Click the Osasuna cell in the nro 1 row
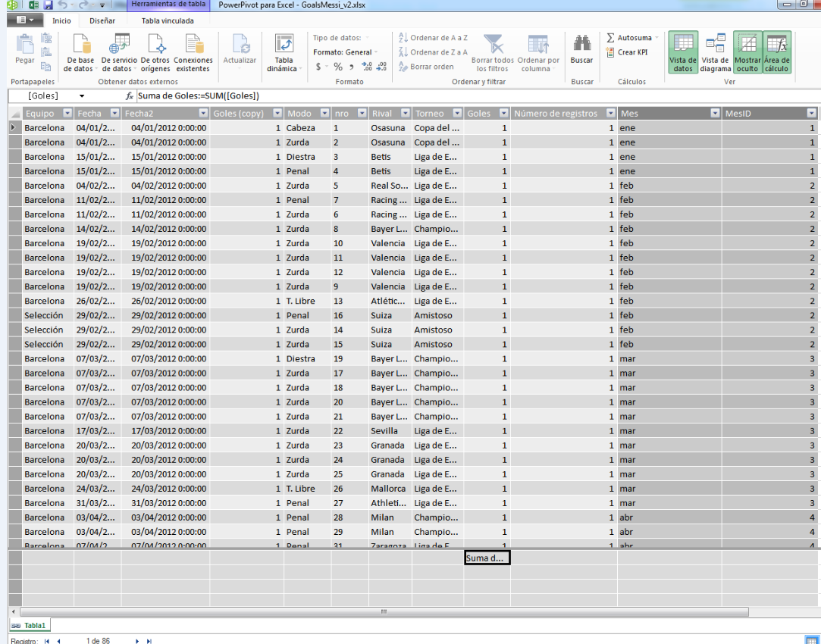 [390, 128]
